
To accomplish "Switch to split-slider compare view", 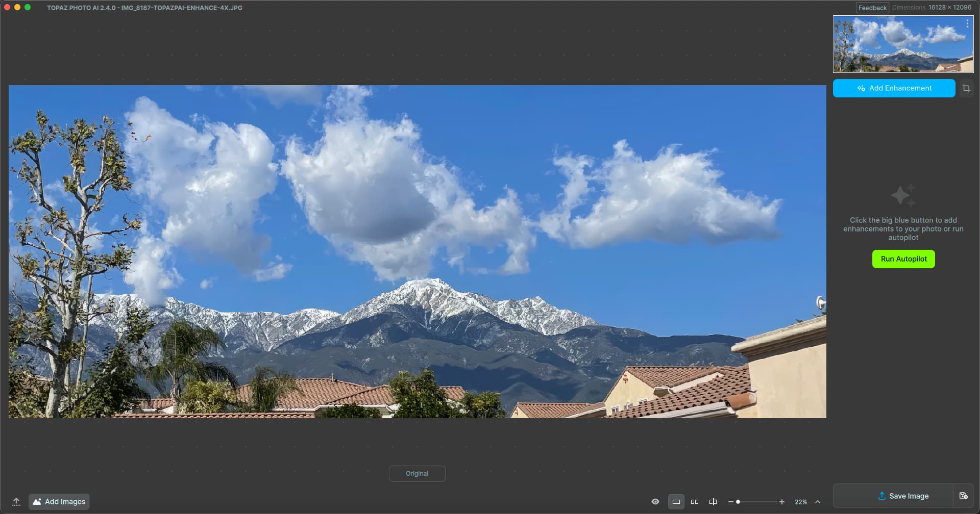I will pyautogui.click(x=713, y=502).
